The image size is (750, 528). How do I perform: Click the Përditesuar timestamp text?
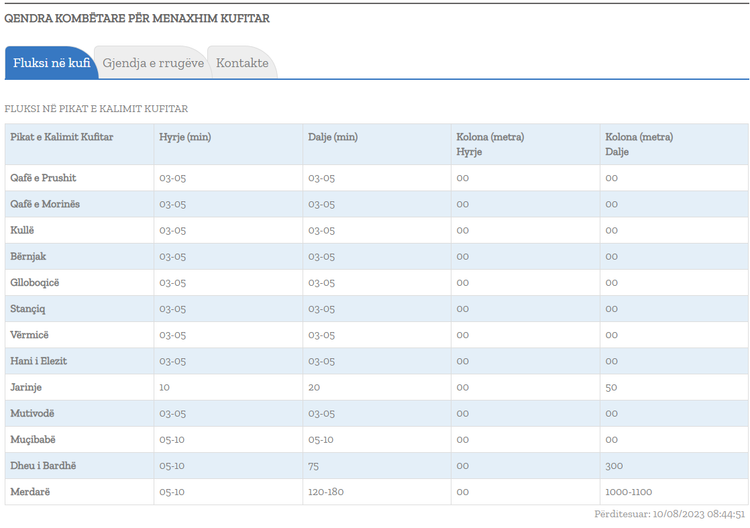click(670, 514)
